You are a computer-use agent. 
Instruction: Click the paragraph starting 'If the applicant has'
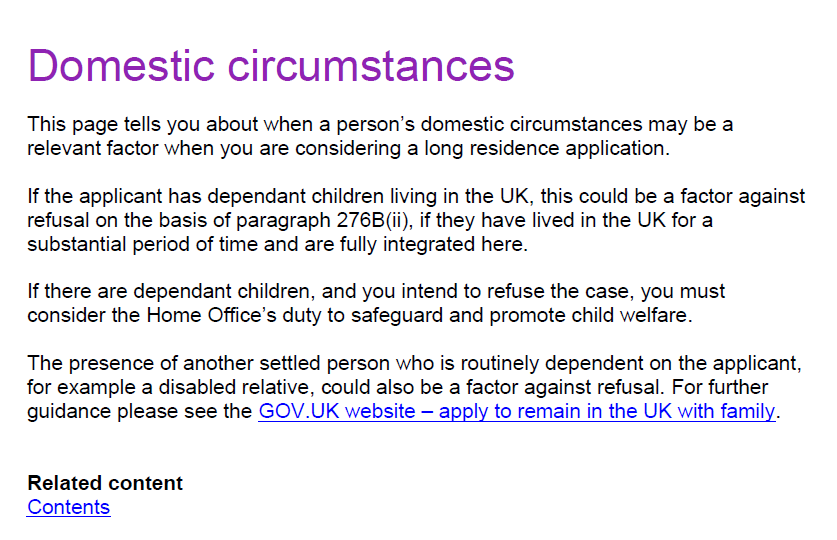(416, 220)
